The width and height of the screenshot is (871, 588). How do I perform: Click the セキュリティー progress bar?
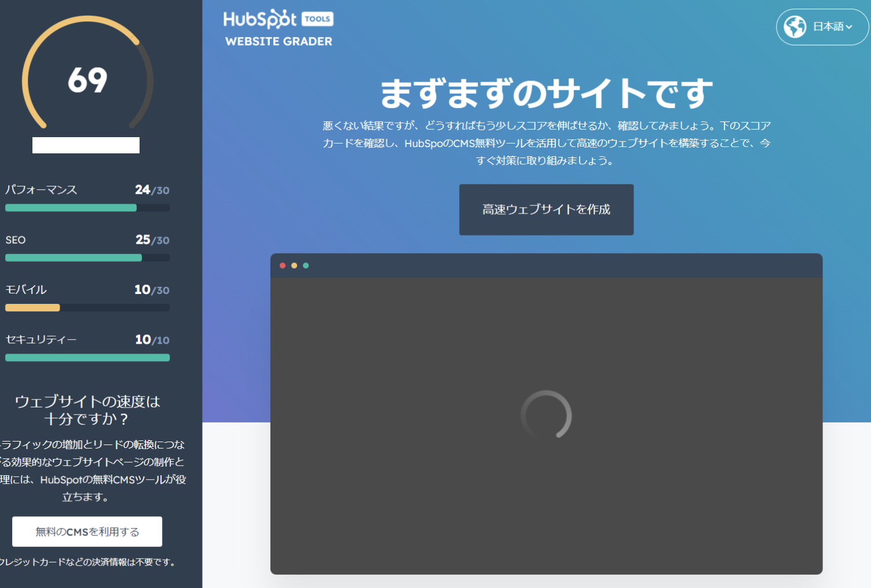click(87, 358)
